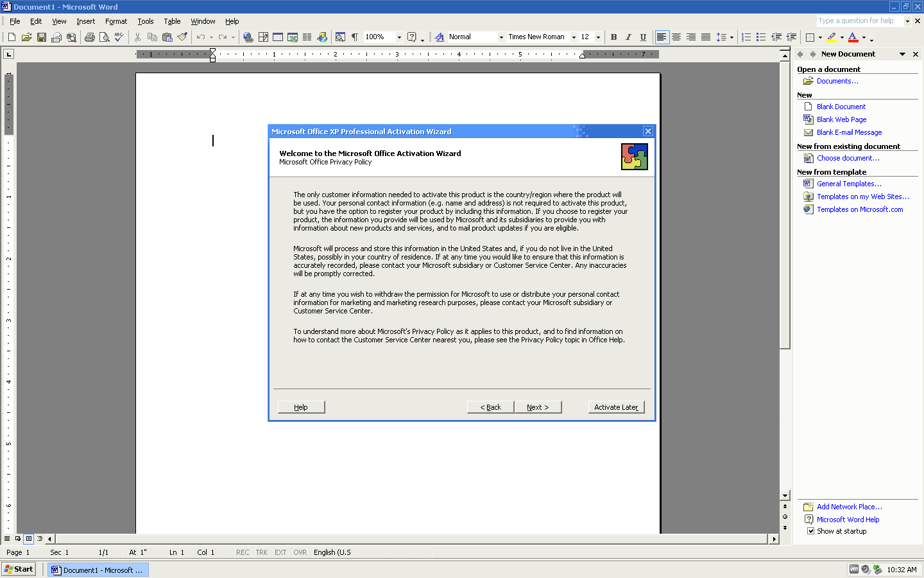Screen dimensions: 924x578
Task: Toggle the Drawing toolbar icon
Action: coord(322,37)
